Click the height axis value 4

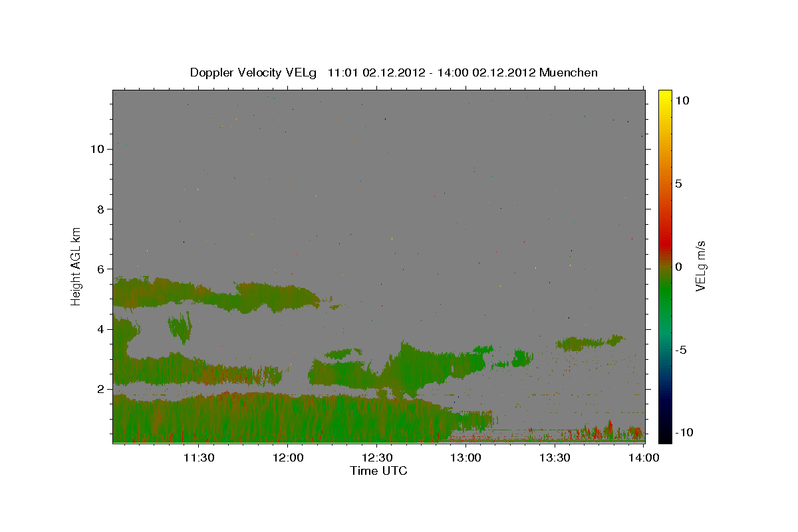(x=100, y=329)
